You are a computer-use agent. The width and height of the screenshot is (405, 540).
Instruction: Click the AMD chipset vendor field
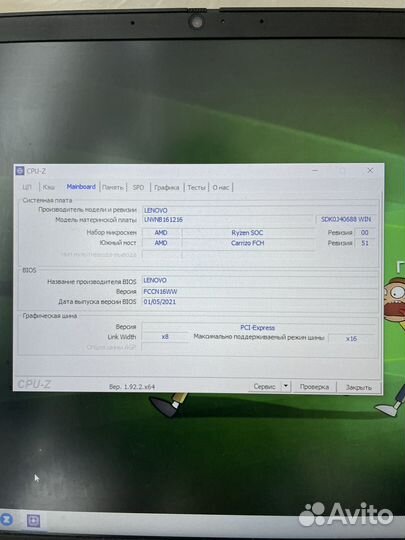tap(161, 233)
